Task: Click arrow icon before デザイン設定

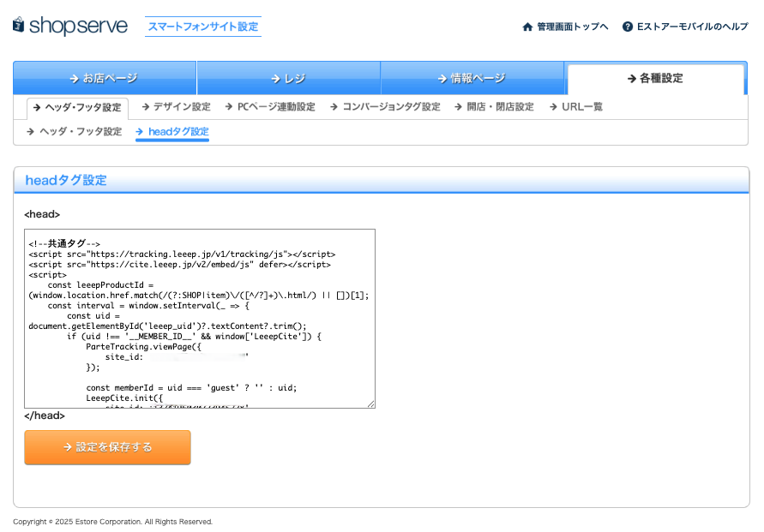Action: click(x=146, y=106)
